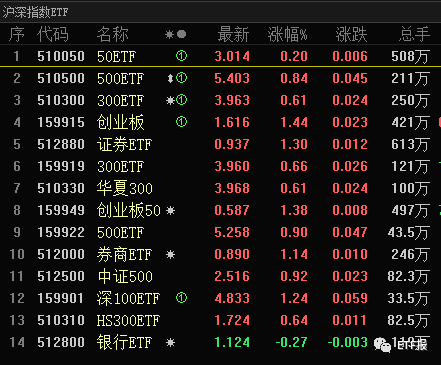Viewport: 441px width, 365px height.
Task: Click latest price 5.258
Action: click(x=232, y=232)
